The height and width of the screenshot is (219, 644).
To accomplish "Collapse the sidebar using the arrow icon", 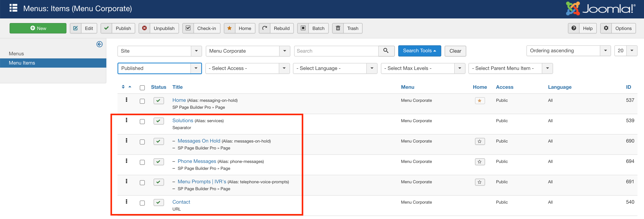I will [x=99, y=44].
